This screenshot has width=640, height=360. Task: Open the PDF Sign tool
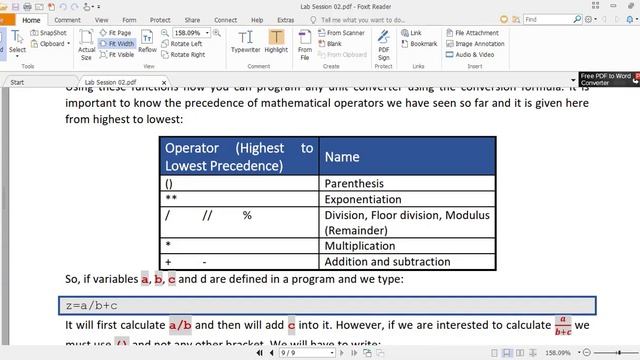[384, 45]
